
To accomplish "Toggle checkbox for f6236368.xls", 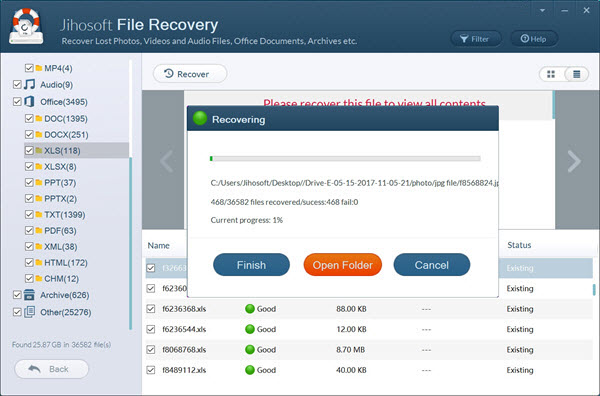I will click(151, 308).
